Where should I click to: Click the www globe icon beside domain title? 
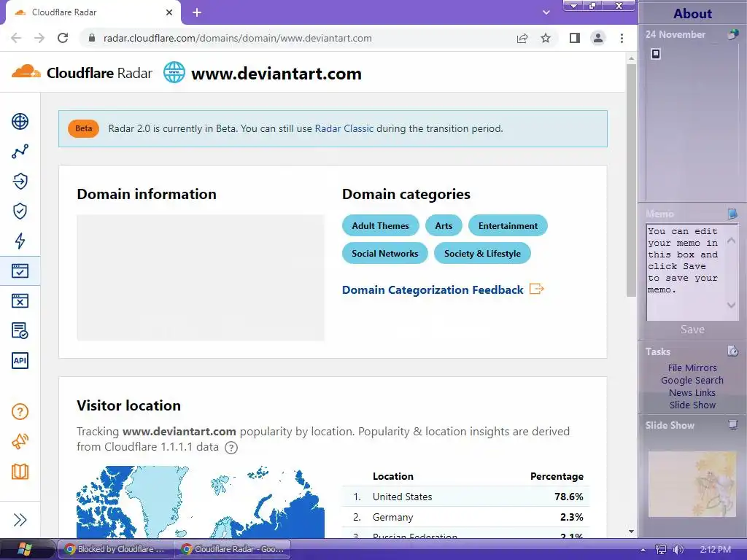coord(174,72)
